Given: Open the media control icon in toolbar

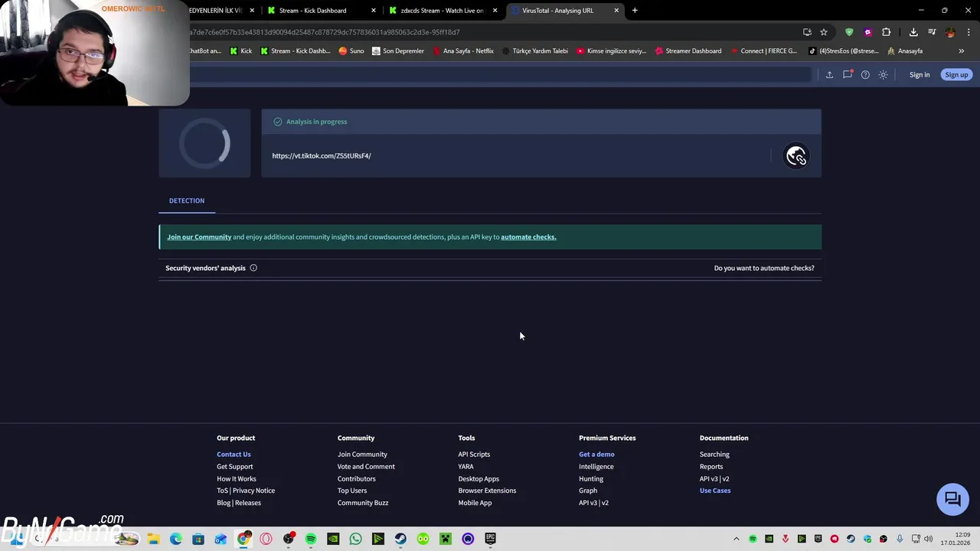Looking at the screenshot, I should click(x=932, y=32).
